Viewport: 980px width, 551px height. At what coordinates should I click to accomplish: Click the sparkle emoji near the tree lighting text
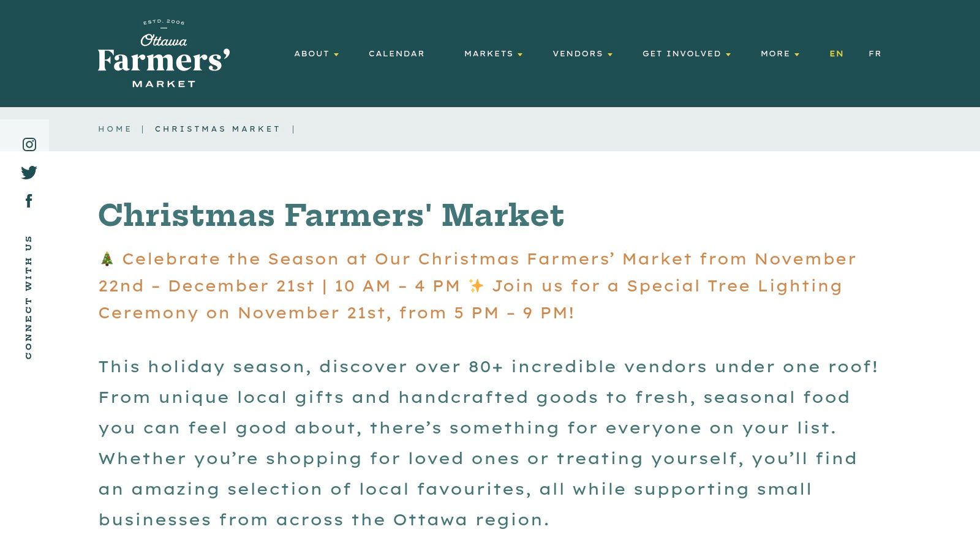(476, 286)
